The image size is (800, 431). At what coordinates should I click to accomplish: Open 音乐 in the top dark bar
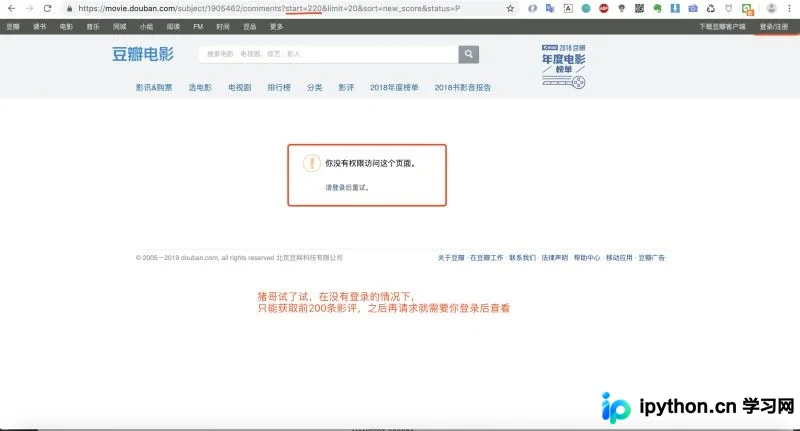pos(93,27)
